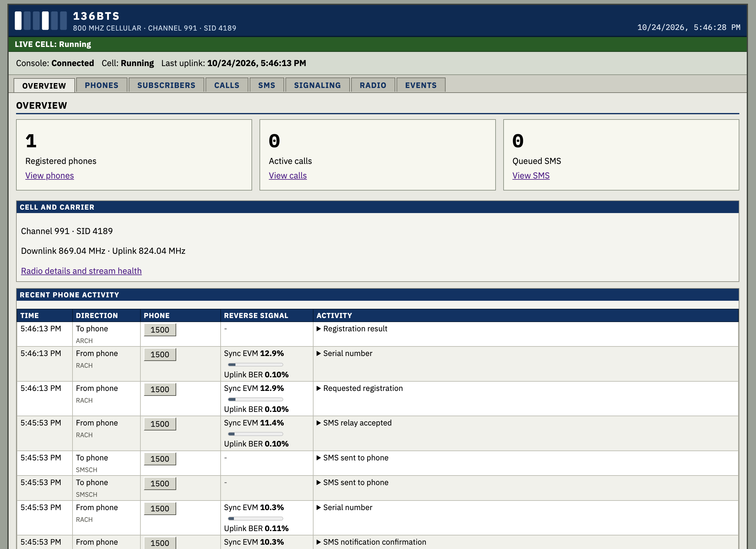Image resolution: width=756 pixels, height=549 pixels.
Task: Click phone 1500 in SMS notification confirmation row
Action: (160, 543)
